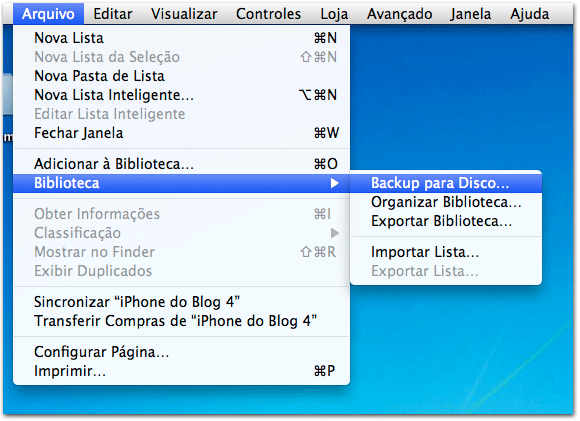Choose Organizar Biblioteca…
The image size is (580, 421).
pos(446,202)
